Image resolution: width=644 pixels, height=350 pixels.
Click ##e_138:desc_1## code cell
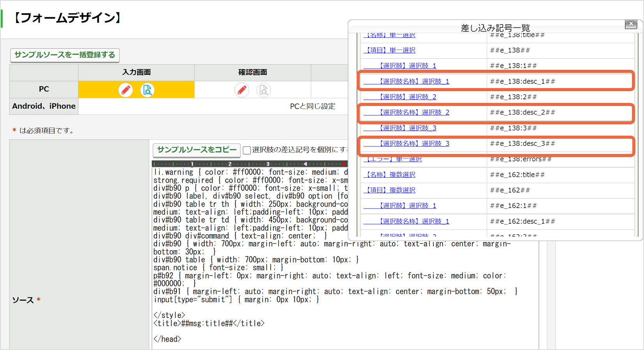coord(561,81)
